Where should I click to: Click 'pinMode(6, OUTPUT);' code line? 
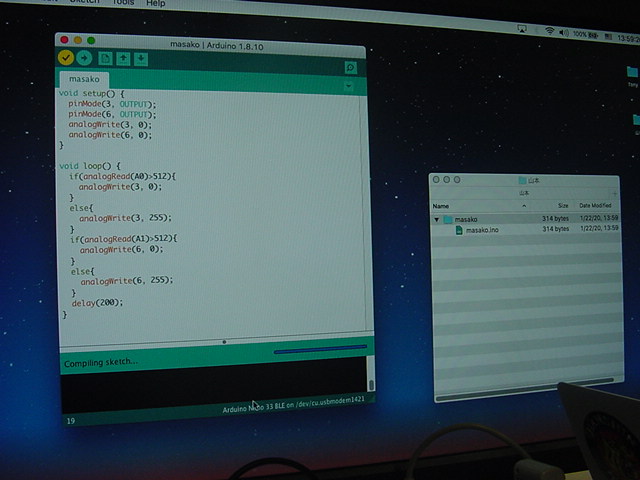point(112,115)
